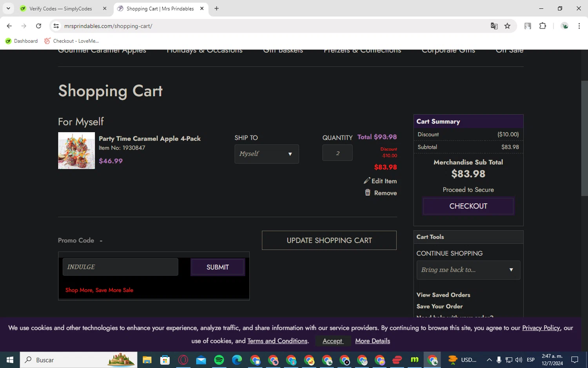This screenshot has width=588, height=368.
Task: Click the Shop More, Save More Sale text
Action: click(x=99, y=290)
